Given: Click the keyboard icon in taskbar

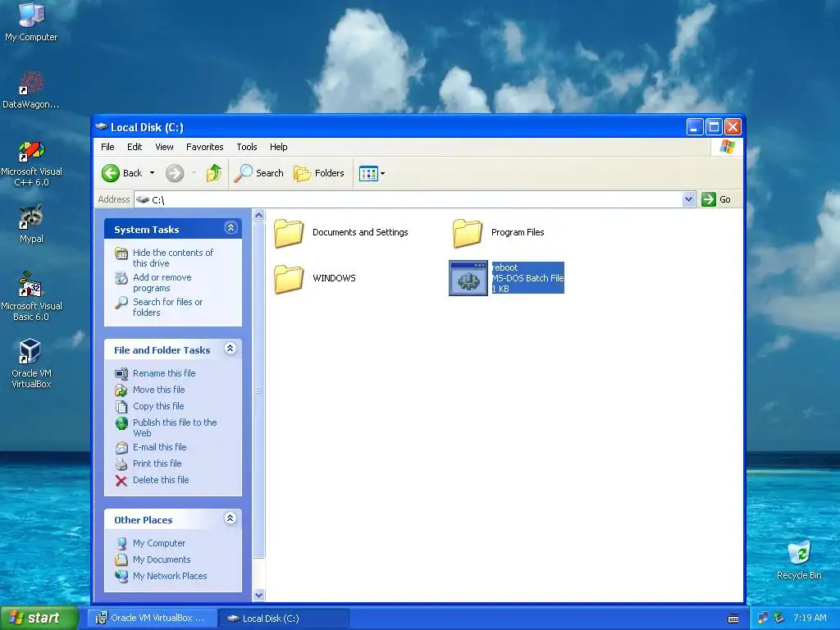Looking at the screenshot, I should 733,619.
